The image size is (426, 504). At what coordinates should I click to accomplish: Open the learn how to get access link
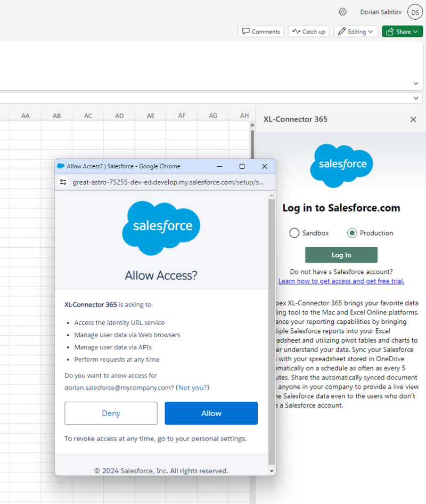click(341, 281)
